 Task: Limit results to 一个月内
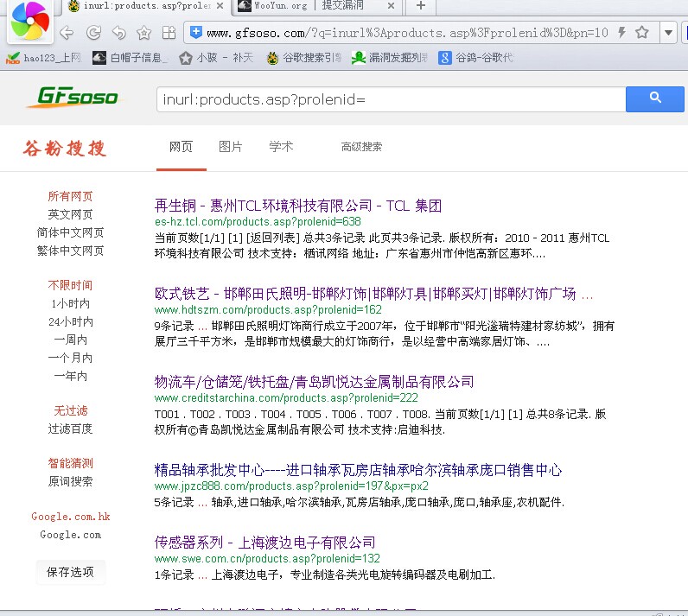pyautogui.click(x=70, y=358)
